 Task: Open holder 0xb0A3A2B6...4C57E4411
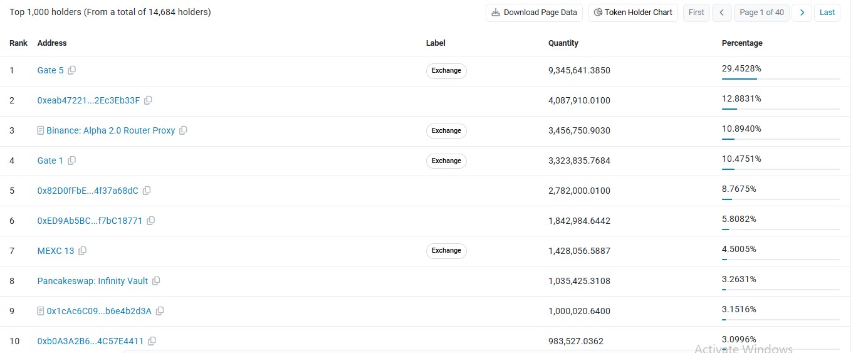click(91, 341)
